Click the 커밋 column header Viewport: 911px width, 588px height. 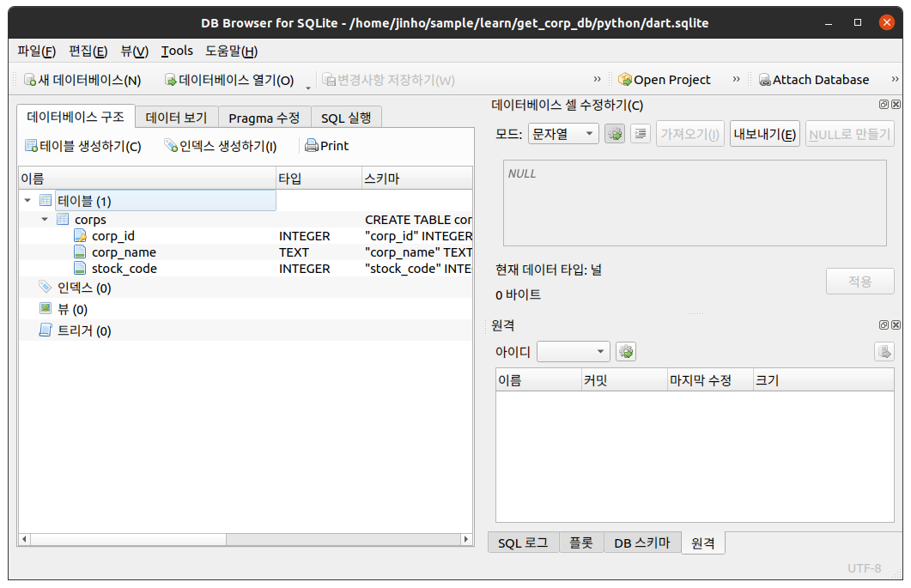(624, 380)
